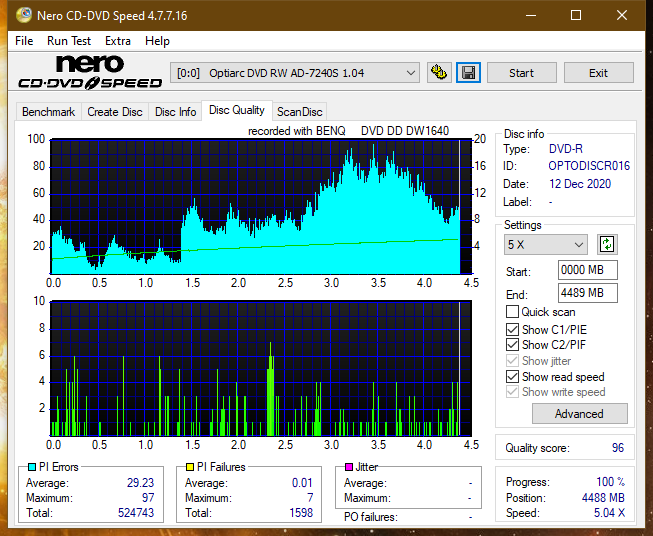Screen dimensions: 653x536
Task: Click the green refresh speed icon
Action: (607, 244)
